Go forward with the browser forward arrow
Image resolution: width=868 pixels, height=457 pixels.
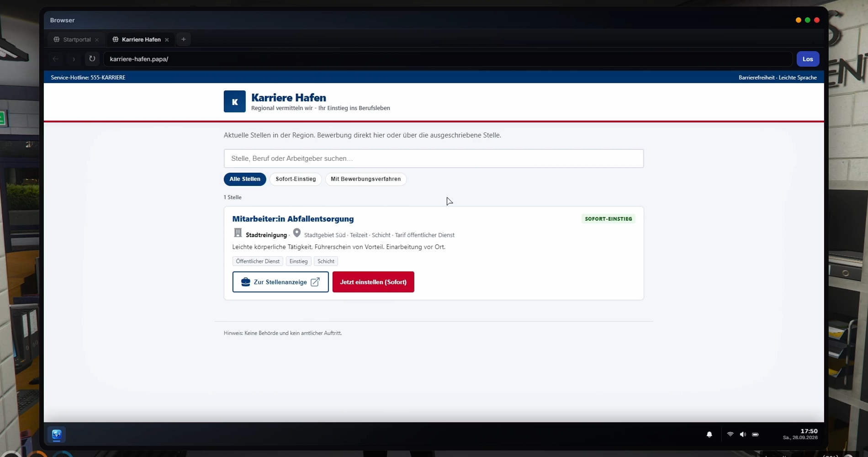[x=74, y=59]
